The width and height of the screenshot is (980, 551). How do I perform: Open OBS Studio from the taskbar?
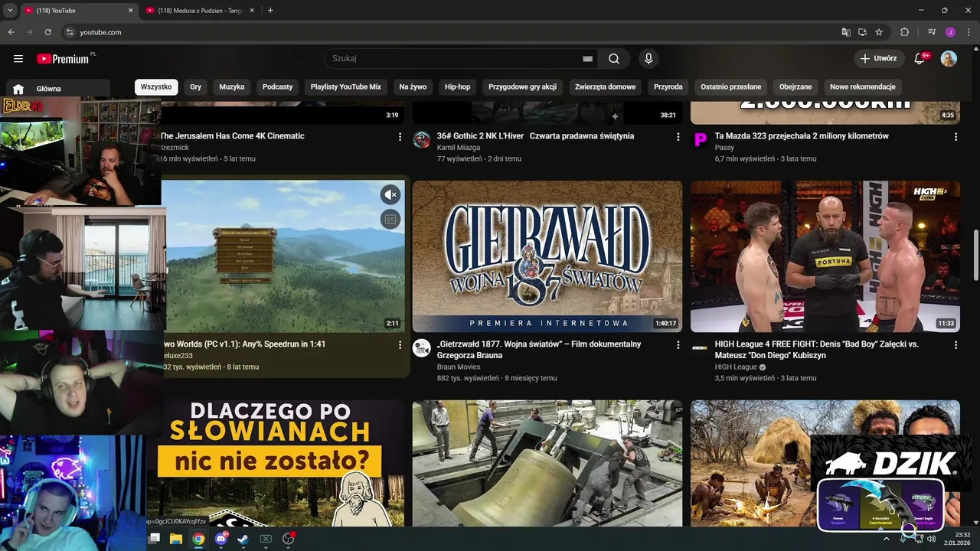pyautogui.click(x=288, y=539)
